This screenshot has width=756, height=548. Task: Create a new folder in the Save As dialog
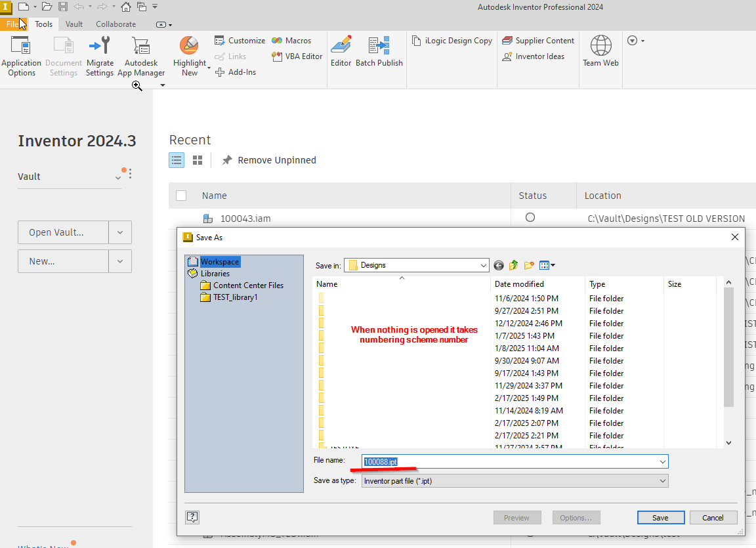pos(528,265)
